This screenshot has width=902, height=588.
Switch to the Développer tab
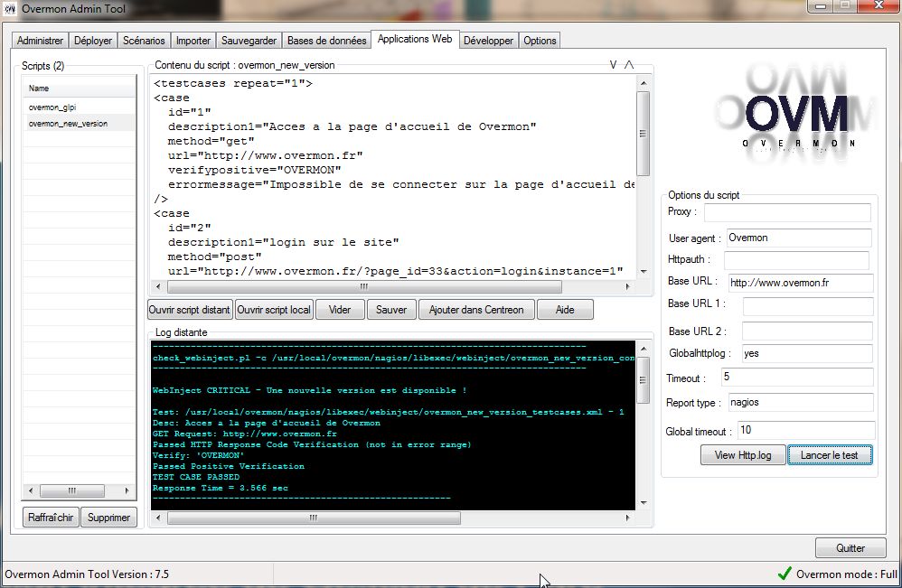tap(488, 41)
